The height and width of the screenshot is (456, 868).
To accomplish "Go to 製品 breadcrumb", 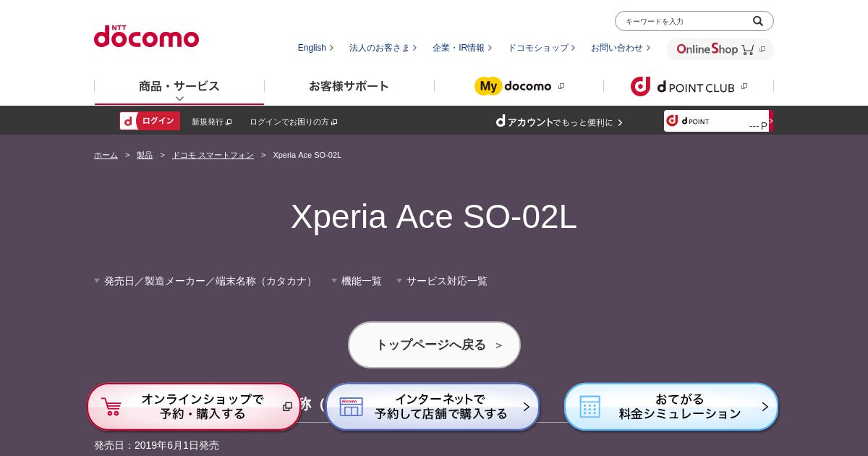I will tap(145, 155).
